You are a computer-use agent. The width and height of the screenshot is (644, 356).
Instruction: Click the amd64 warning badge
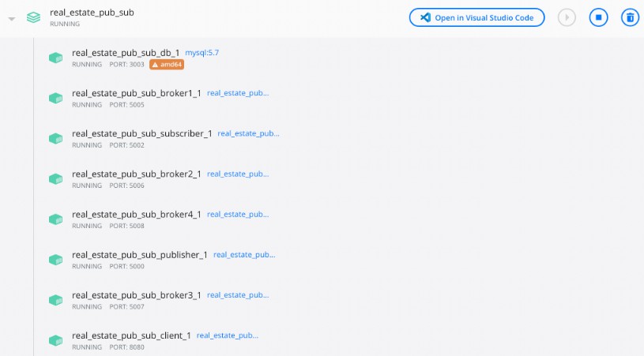pyautogui.click(x=167, y=65)
